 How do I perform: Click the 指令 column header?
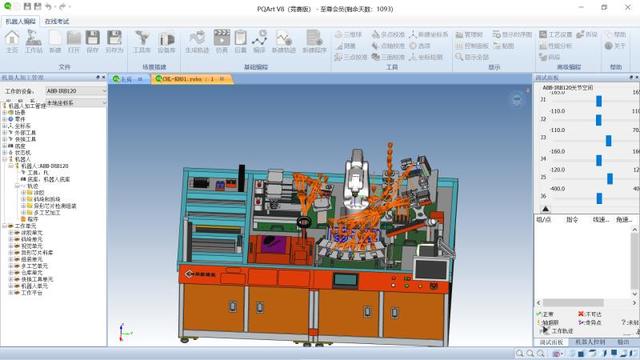coord(572,220)
